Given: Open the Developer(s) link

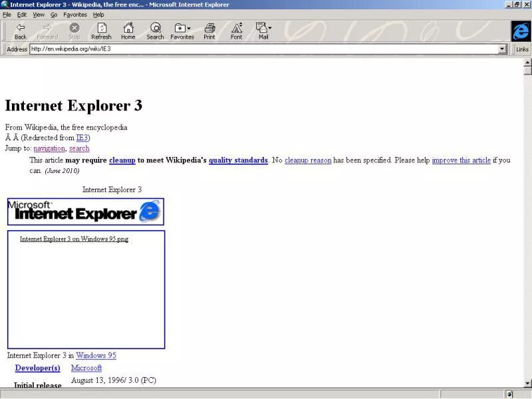Looking at the screenshot, I should 38,368.
